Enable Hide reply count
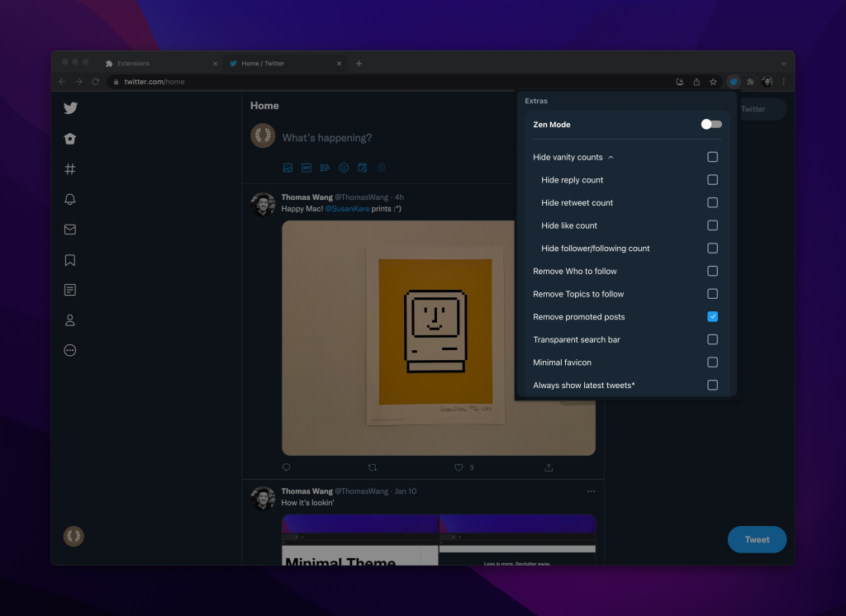The height and width of the screenshot is (616, 846). pos(713,180)
